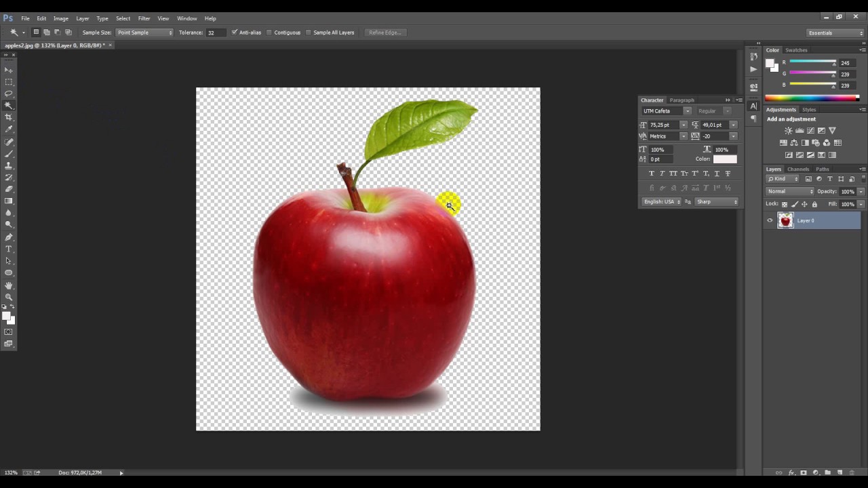868x488 pixels.
Task: Open the Filter menu
Action: (x=144, y=18)
